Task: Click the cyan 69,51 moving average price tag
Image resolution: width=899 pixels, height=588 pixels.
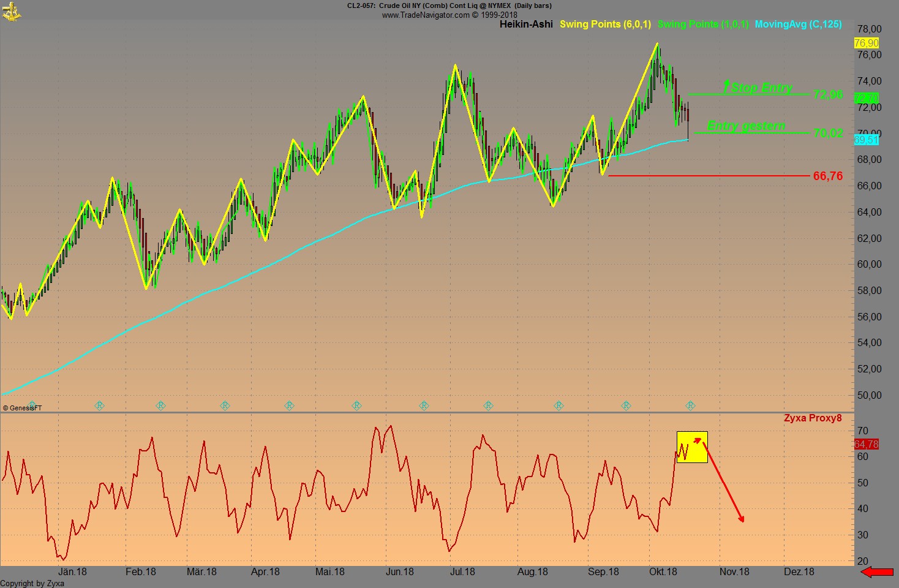Action: coord(866,140)
